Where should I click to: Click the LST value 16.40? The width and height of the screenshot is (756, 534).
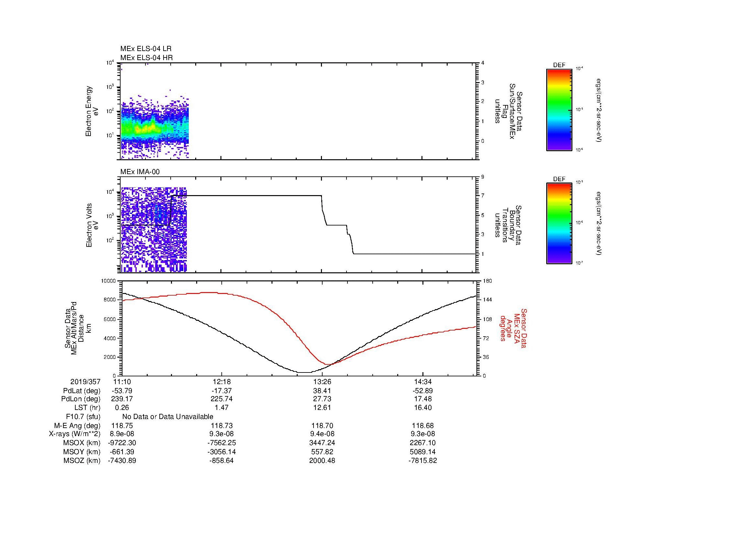pos(422,408)
